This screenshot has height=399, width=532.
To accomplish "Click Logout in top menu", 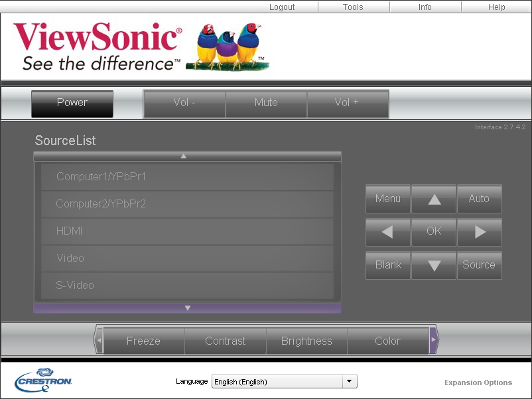I will coord(282,7).
